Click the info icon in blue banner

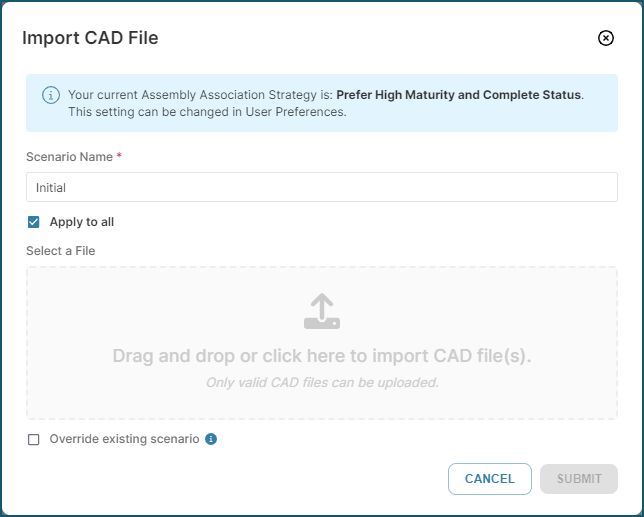point(51,95)
